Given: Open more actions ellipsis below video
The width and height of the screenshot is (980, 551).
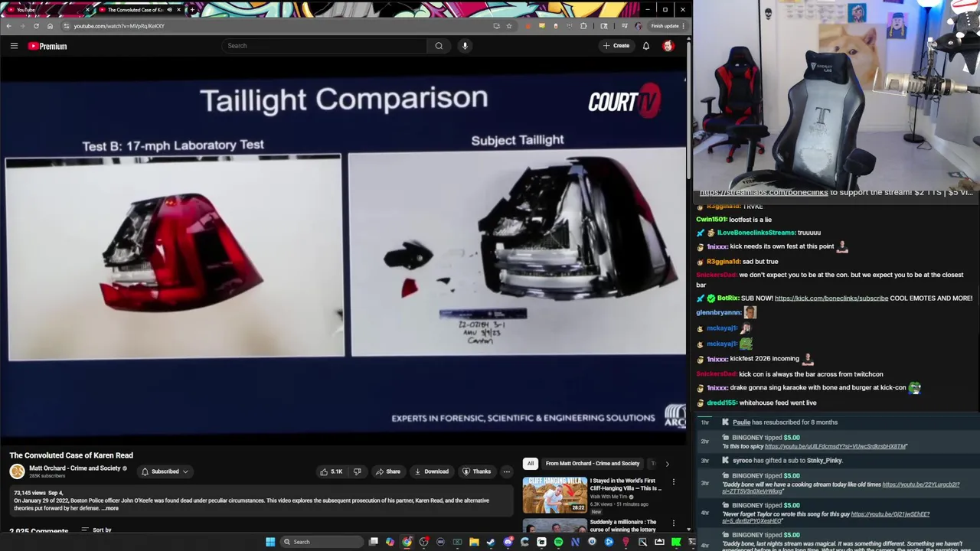Looking at the screenshot, I should [x=506, y=471].
